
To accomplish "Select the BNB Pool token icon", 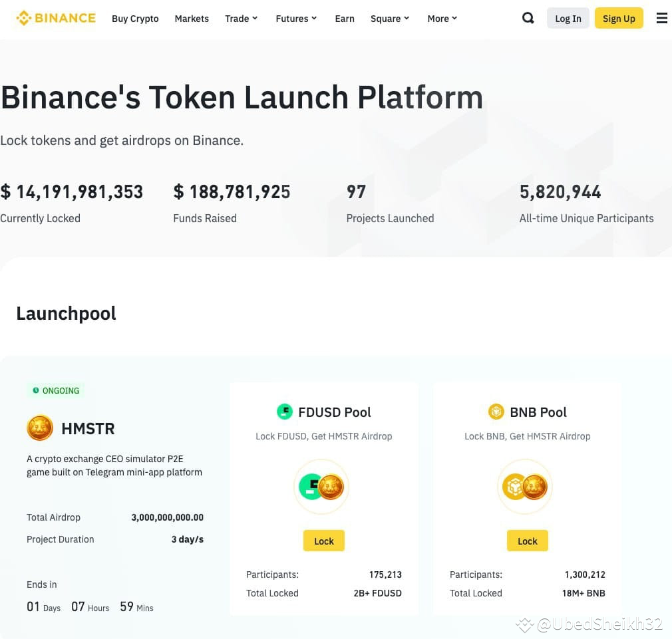I will (x=496, y=412).
